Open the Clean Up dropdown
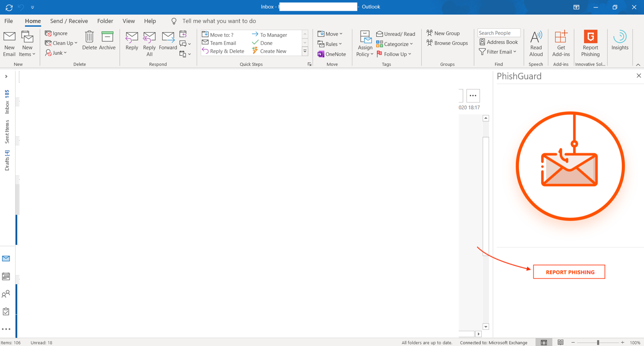The image size is (644, 346). tap(61, 43)
